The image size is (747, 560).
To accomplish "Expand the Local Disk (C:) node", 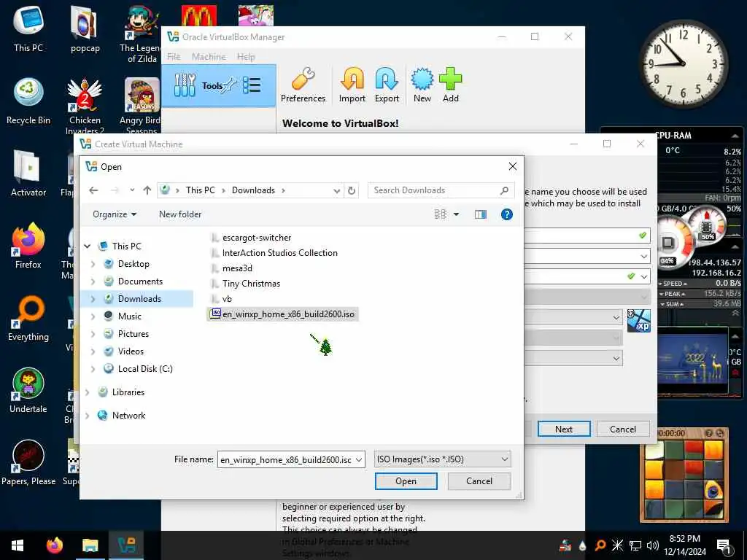I will point(93,369).
